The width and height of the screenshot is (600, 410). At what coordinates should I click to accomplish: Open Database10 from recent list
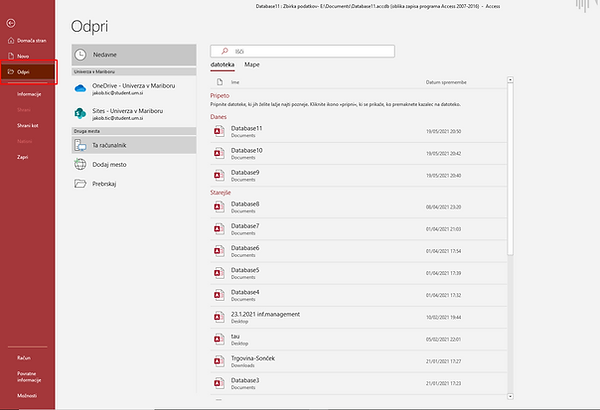359,154
